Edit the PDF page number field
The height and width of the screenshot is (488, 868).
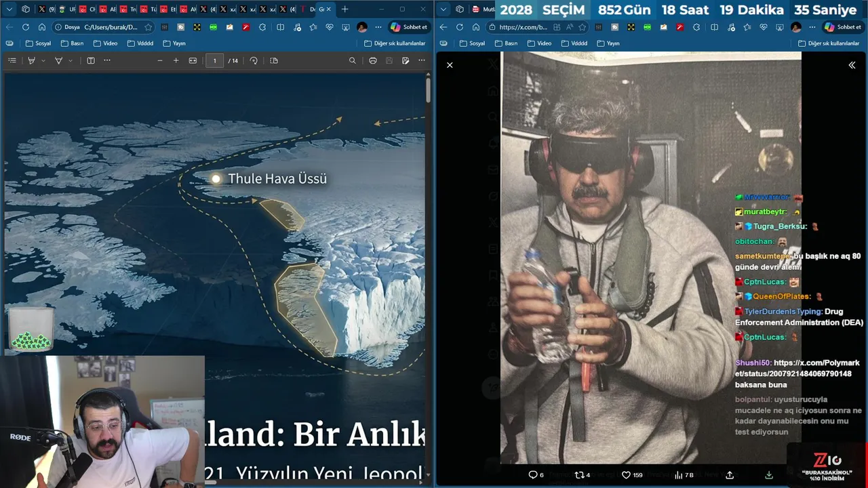214,60
